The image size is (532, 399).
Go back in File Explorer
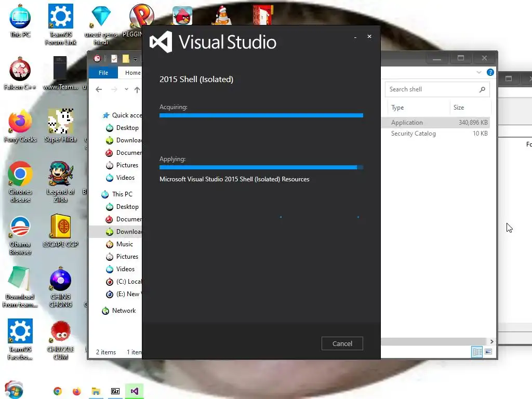point(99,89)
